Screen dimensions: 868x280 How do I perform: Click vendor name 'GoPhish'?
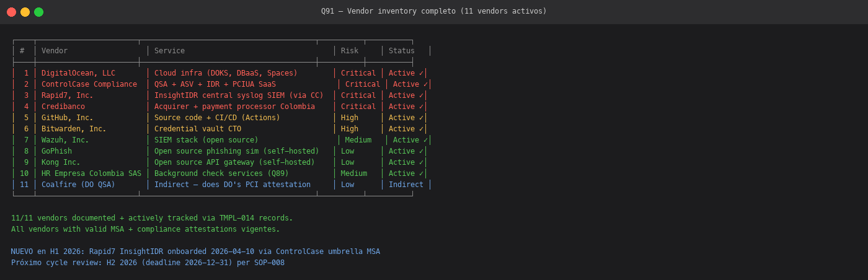[56, 151]
